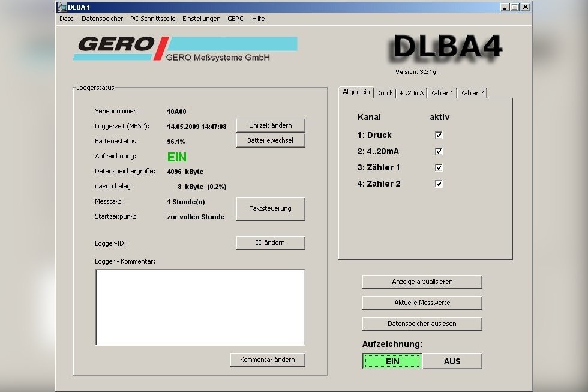Image resolution: width=588 pixels, height=392 pixels.
Task: Open the Datei menu
Action: (x=67, y=19)
